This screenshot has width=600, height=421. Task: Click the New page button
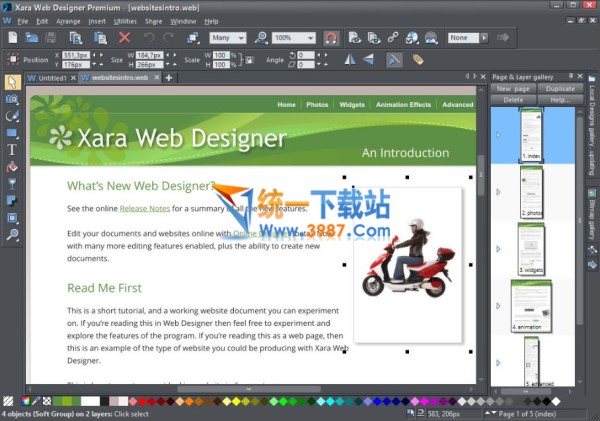coord(513,88)
